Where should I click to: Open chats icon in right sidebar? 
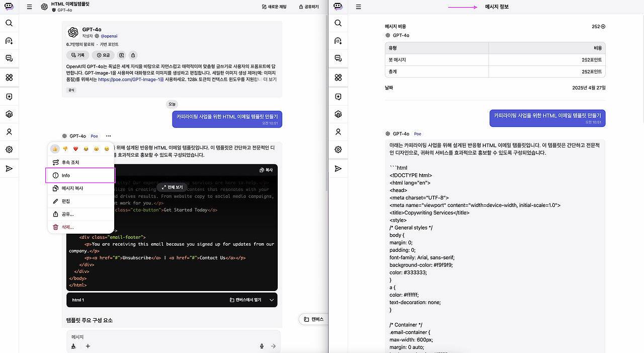click(338, 58)
